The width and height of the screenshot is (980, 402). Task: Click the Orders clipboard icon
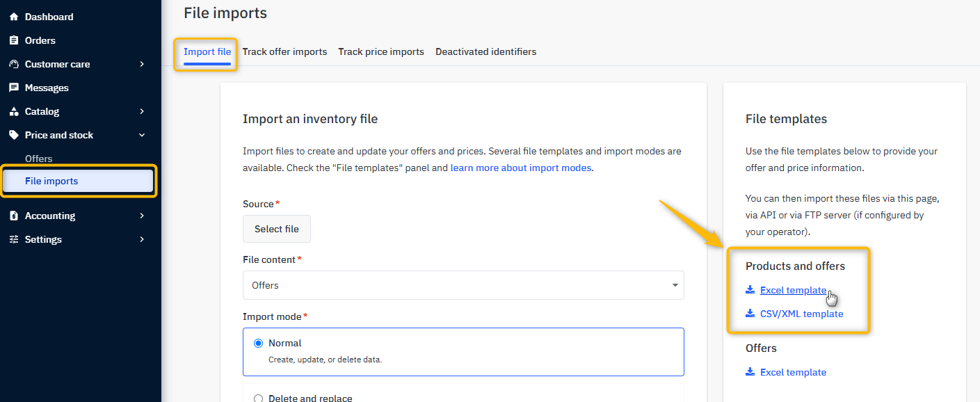pyautogui.click(x=14, y=40)
